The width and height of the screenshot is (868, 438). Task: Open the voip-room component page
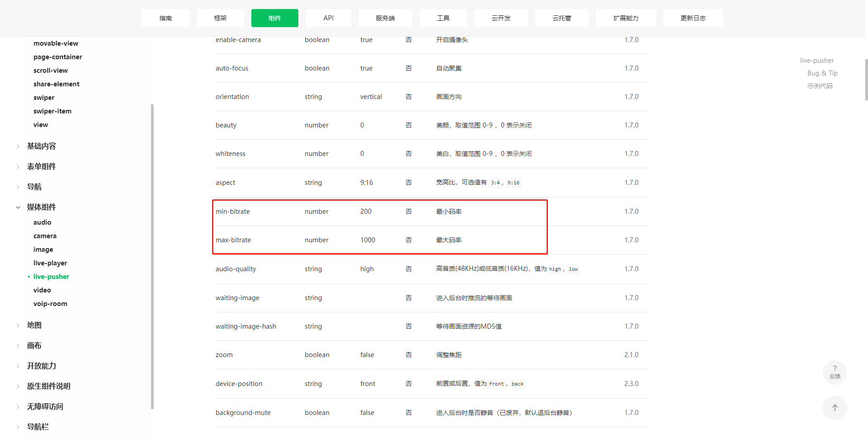(50, 304)
